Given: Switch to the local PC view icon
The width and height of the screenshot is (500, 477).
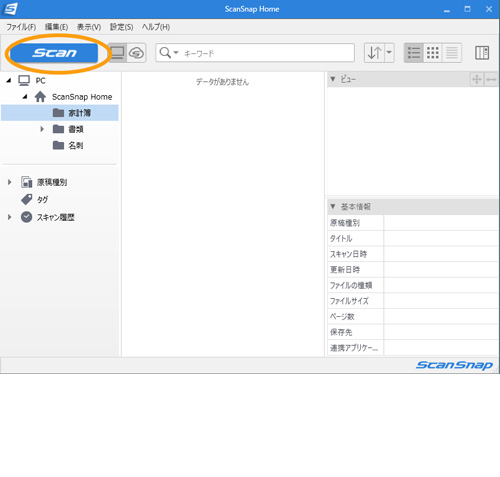Looking at the screenshot, I should click(117, 53).
